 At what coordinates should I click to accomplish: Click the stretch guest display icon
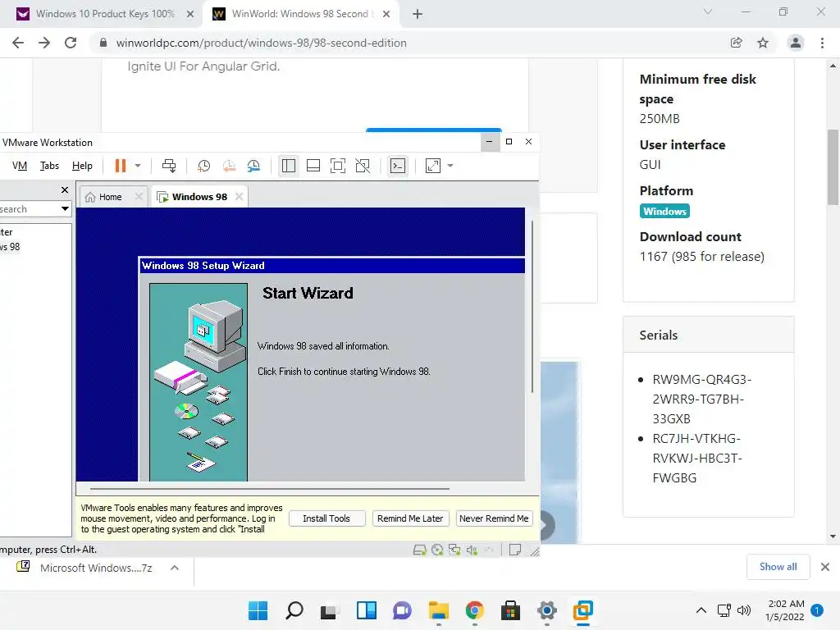click(x=433, y=166)
